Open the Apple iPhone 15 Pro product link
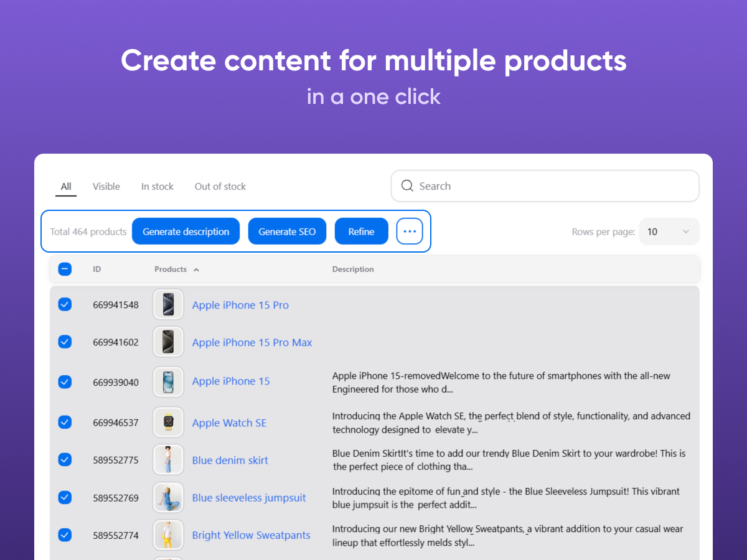Image resolution: width=747 pixels, height=560 pixels. tap(240, 305)
